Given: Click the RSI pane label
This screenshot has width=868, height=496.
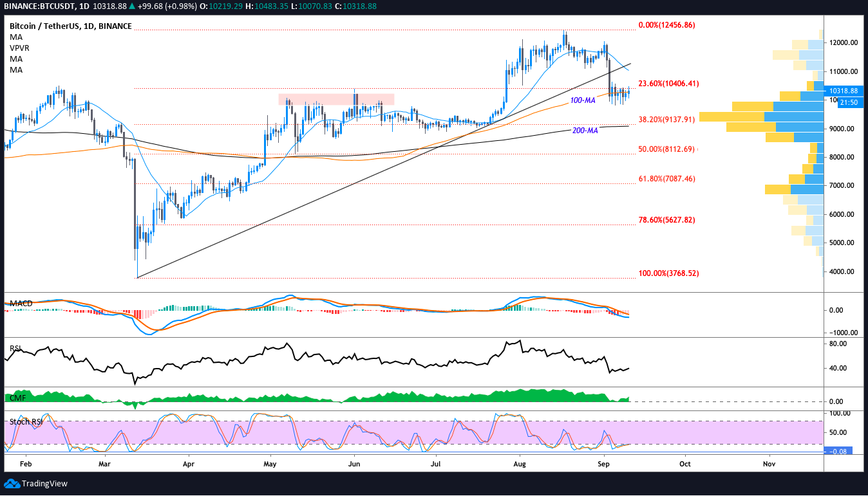Looking at the screenshot, I should (x=15, y=348).
